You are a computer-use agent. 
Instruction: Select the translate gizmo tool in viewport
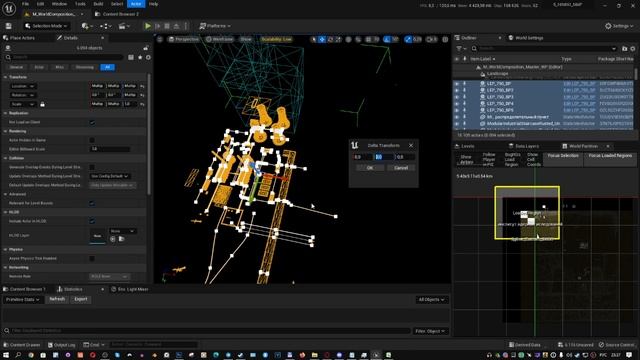(x=322, y=39)
